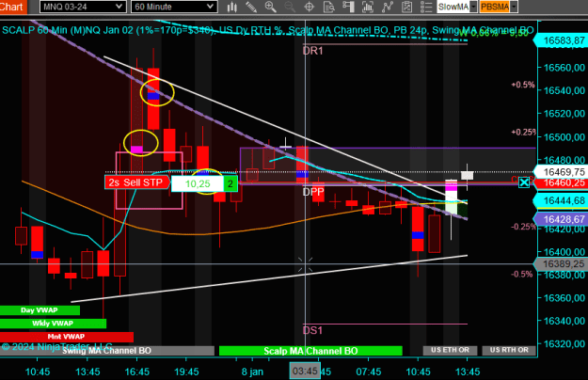The width and height of the screenshot is (588, 380).
Task: Click the Wkly VWAP button
Action: point(53,324)
